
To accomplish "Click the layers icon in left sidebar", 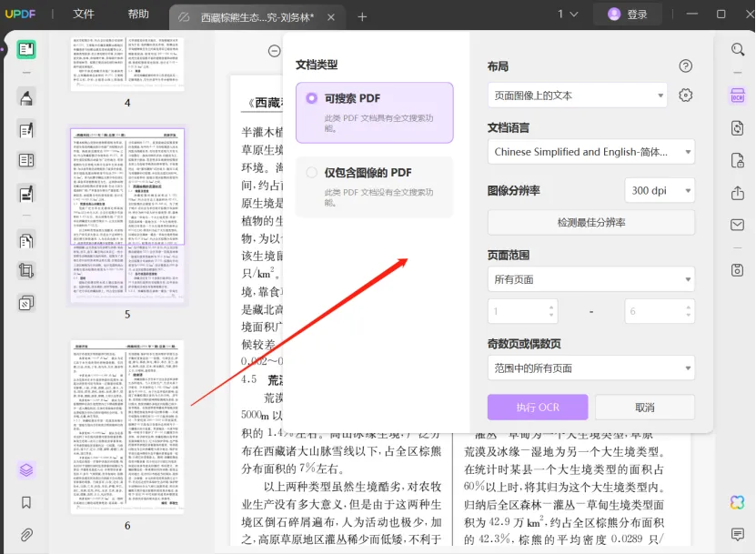I will [x=26, y=470].
